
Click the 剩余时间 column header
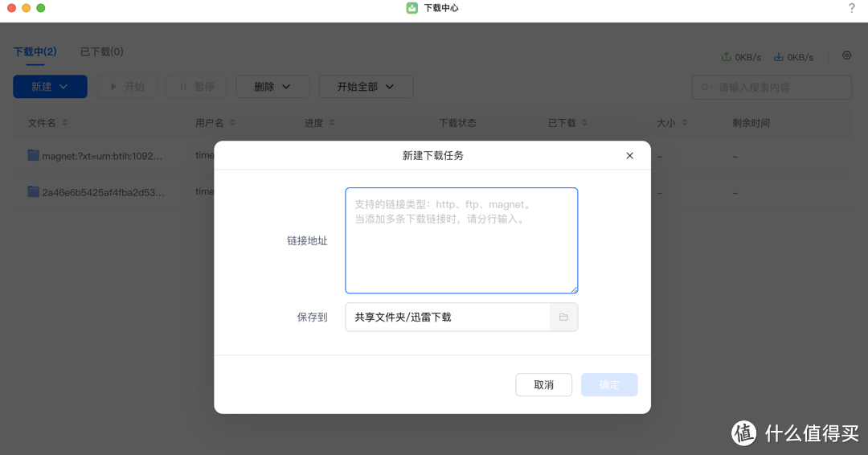(751, 123)
